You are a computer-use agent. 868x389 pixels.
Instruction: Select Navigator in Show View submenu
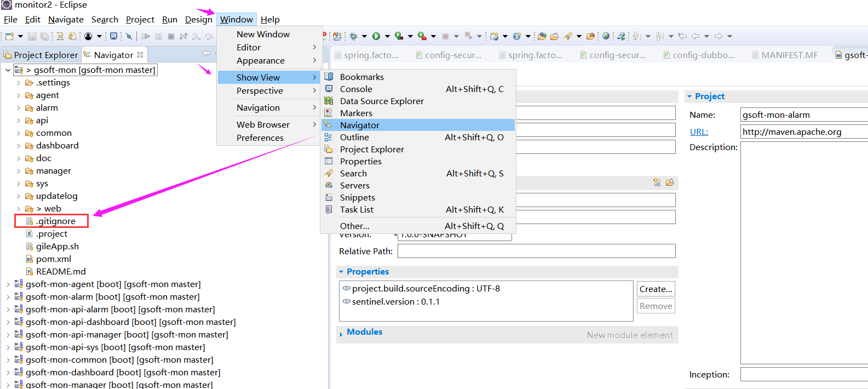tap(418, 125)
